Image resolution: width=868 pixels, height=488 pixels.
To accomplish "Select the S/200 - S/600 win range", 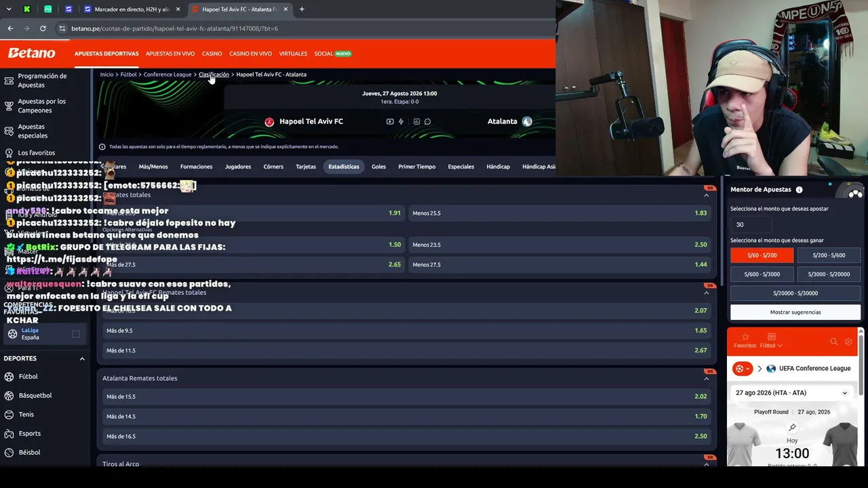I will pos(829,255).
